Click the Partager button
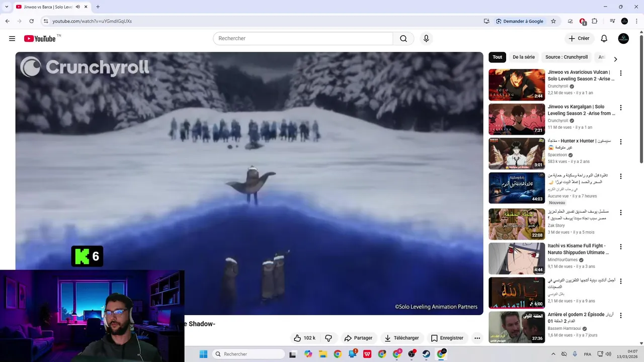644x362 pixels. pos(358,338)
